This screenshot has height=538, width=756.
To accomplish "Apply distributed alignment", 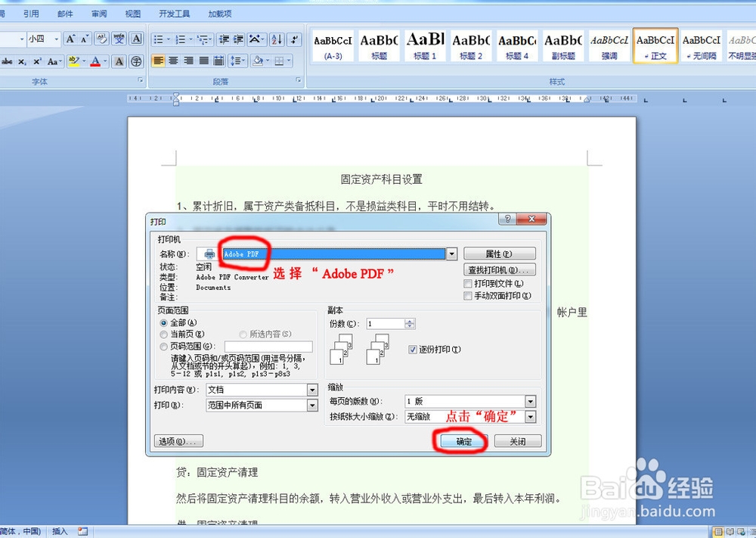I will click(x=219, y=61).
